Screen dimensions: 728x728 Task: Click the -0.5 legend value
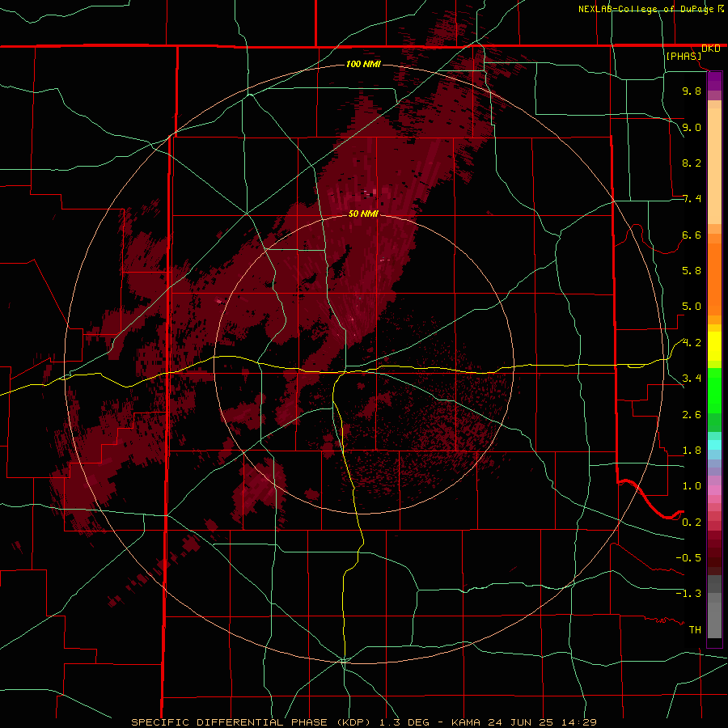point(688,558)
